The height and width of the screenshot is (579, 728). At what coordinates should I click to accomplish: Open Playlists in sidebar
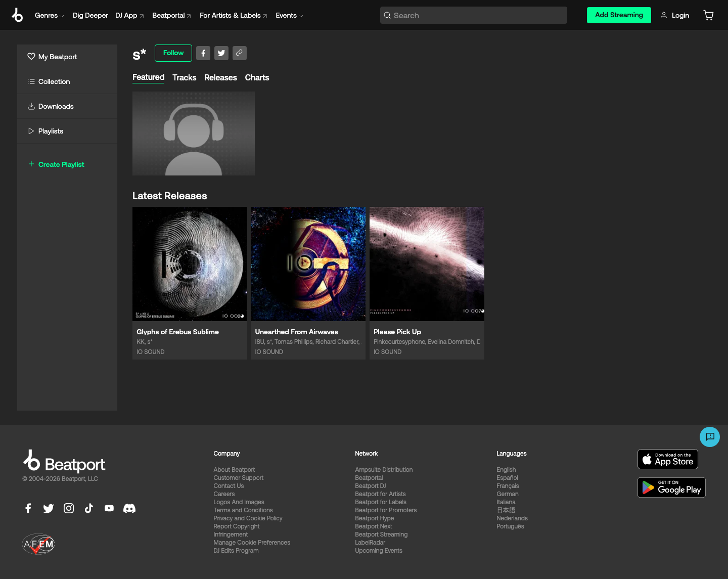[67, 131]
